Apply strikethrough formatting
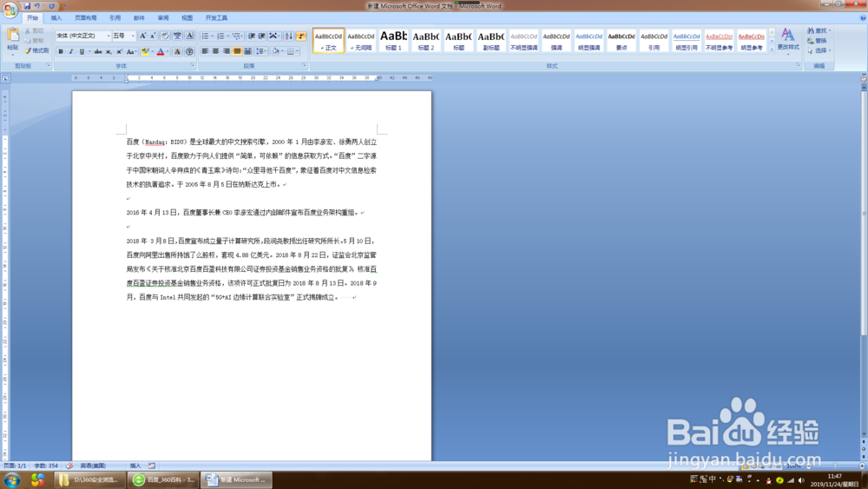 pos(98,51)
